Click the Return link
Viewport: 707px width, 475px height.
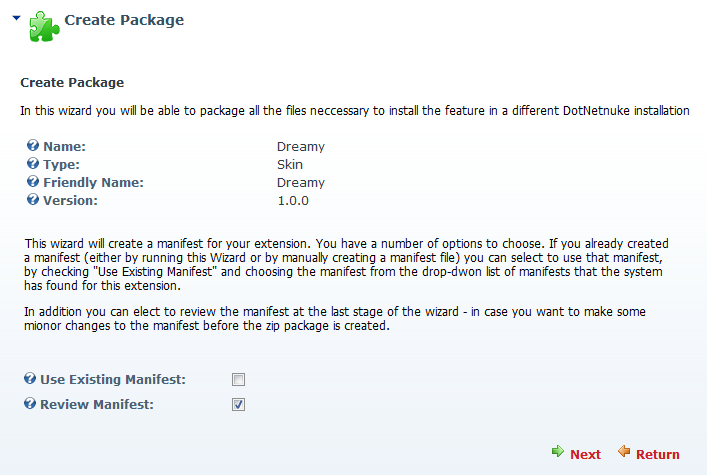click(657, 454)
